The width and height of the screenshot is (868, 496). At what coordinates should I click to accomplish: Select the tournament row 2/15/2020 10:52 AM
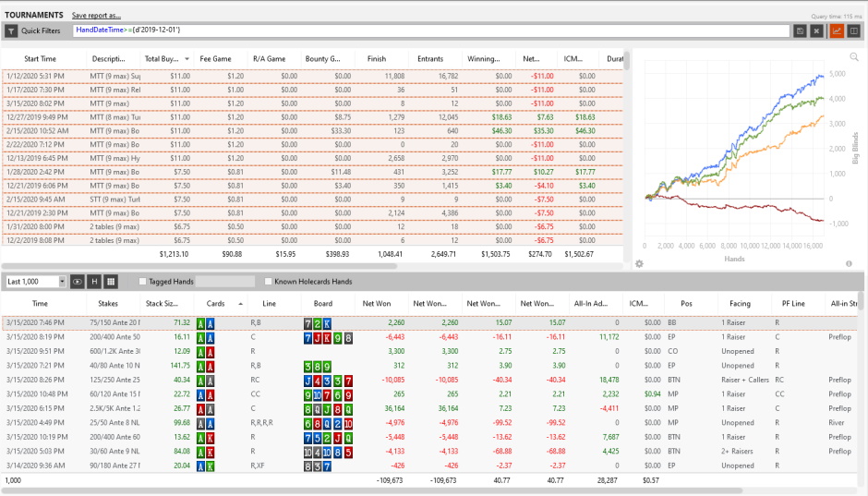[x=312, y=131]
